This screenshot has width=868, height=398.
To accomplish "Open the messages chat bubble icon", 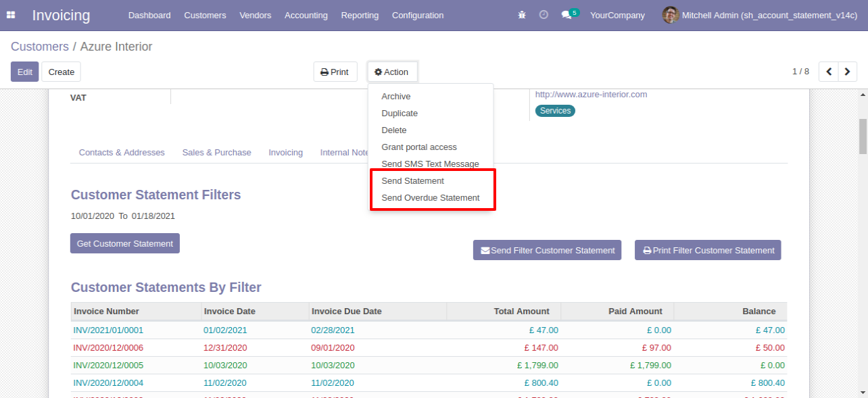I will click(x=566, y=15).
